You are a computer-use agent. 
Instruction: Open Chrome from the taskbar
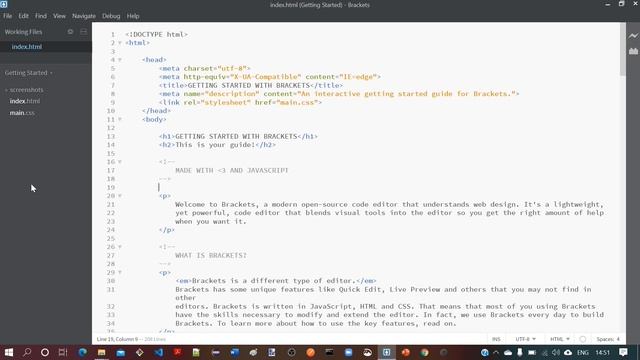(424, 352)
